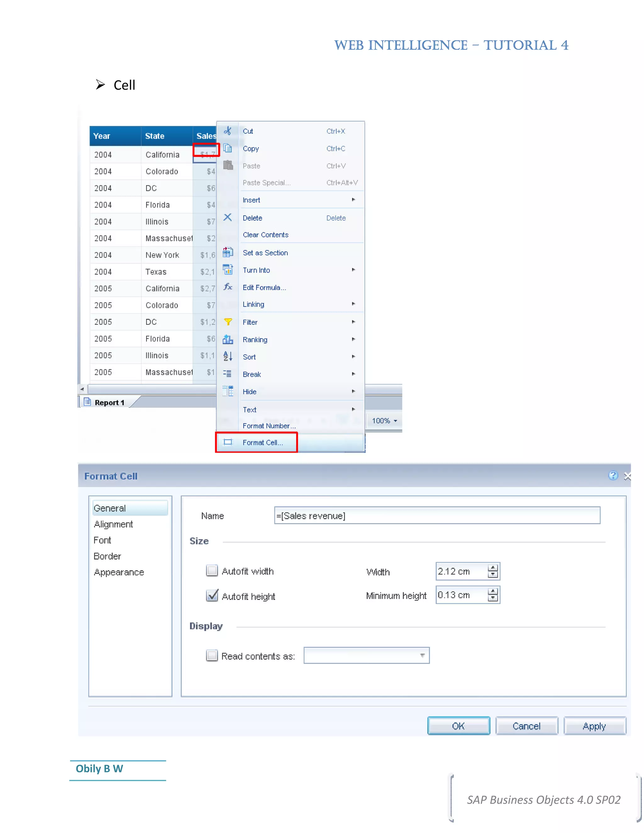Click the Set as Section icon

[228, 252]
